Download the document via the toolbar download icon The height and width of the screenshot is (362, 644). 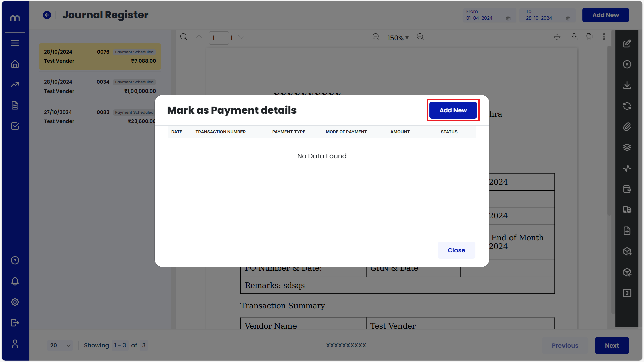point(574,37)
